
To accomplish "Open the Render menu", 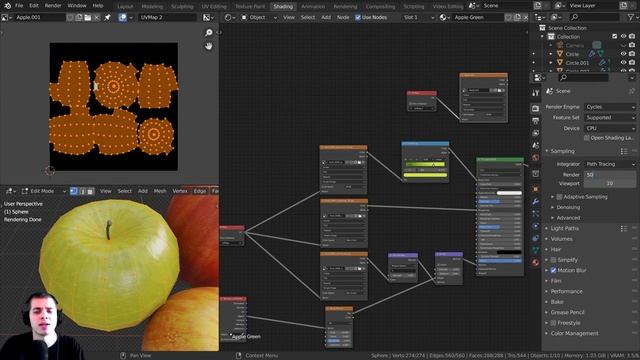I will click(53, 6).
